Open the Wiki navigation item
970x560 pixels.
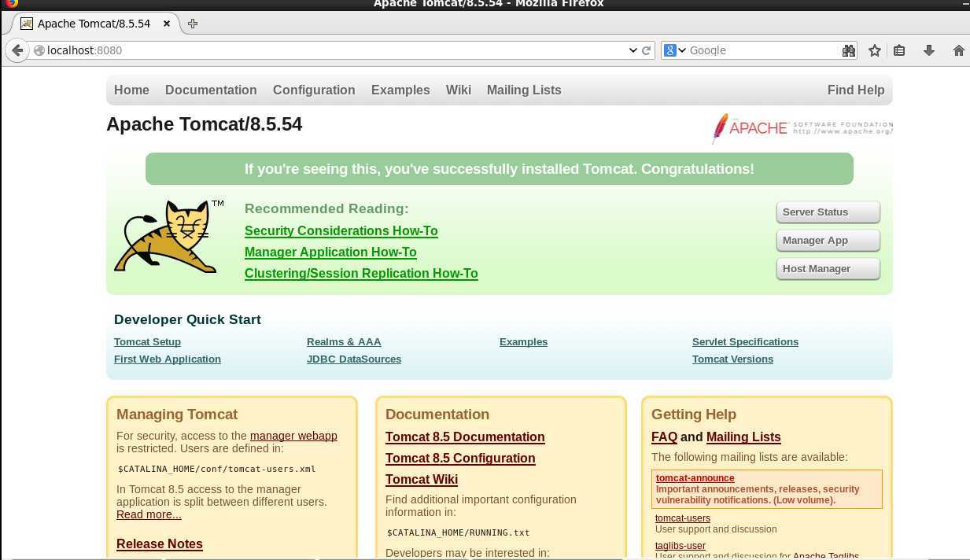(459, 90)
